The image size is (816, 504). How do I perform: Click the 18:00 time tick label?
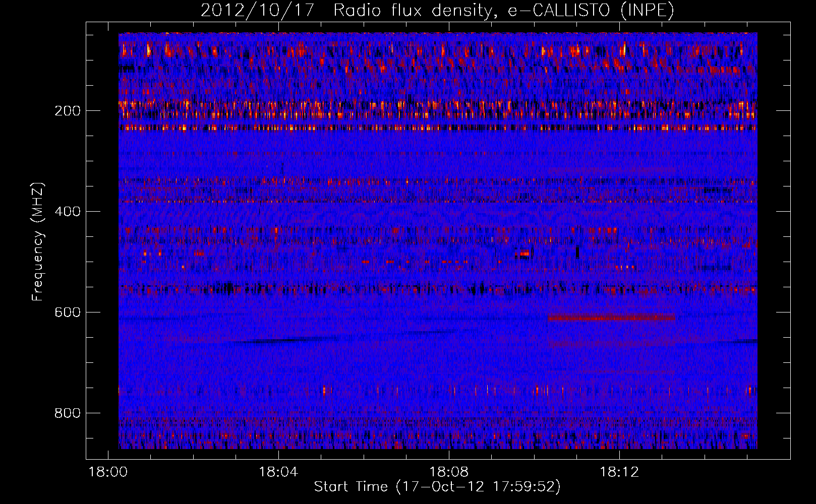(x=108, y=472)
